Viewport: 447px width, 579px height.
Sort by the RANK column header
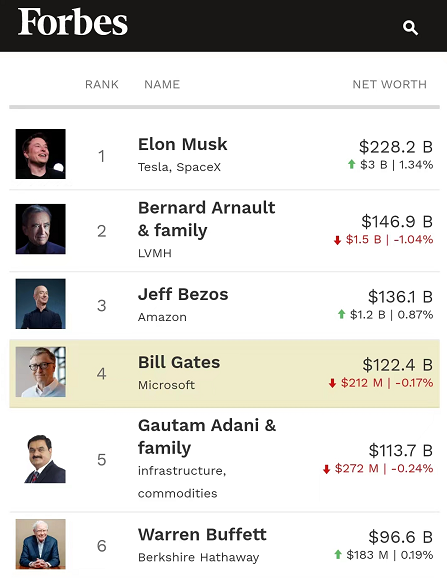[102, 85]
